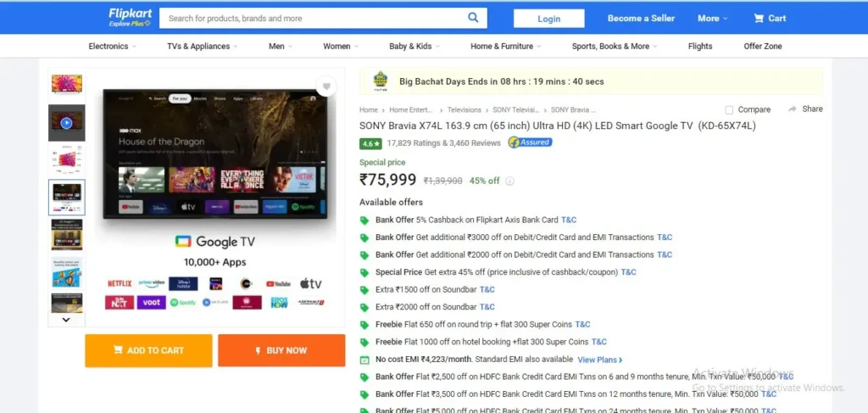Image resolution: width=868 pixels, height=413 pixels.
Task: Open T&C for hotel booking freebie
Action: (x=599, y=342)
